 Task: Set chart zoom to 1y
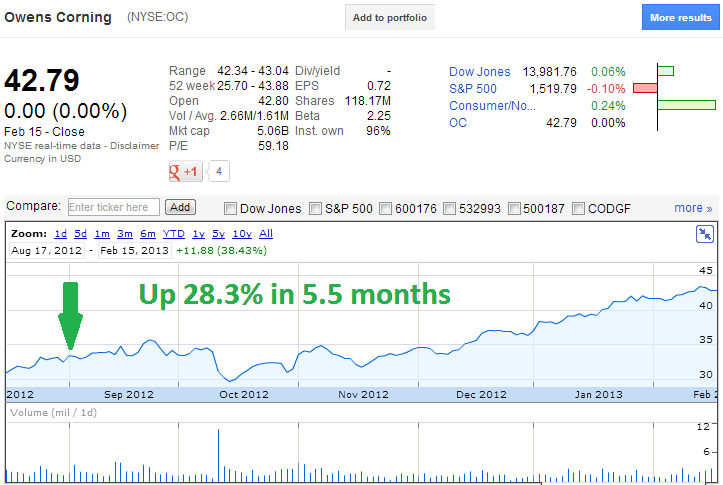pyautogui.click(x=198, y=234)
